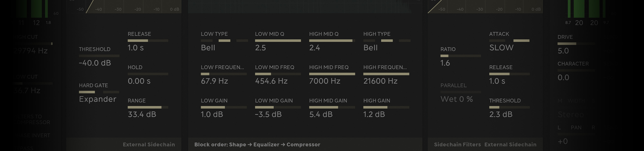Change the Low Type Bell selector
This screenshot has height=151, width=644.
[224, 41]
